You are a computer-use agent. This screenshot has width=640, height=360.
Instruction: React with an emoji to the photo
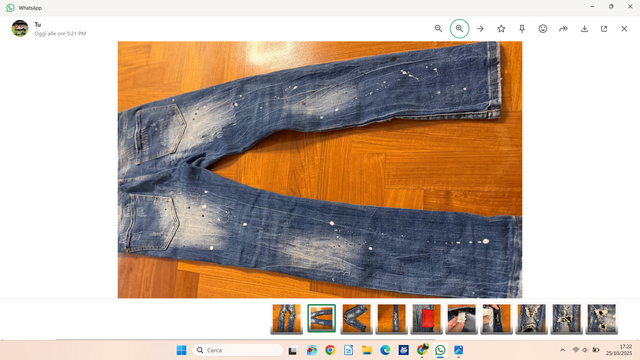pos(543,29)
